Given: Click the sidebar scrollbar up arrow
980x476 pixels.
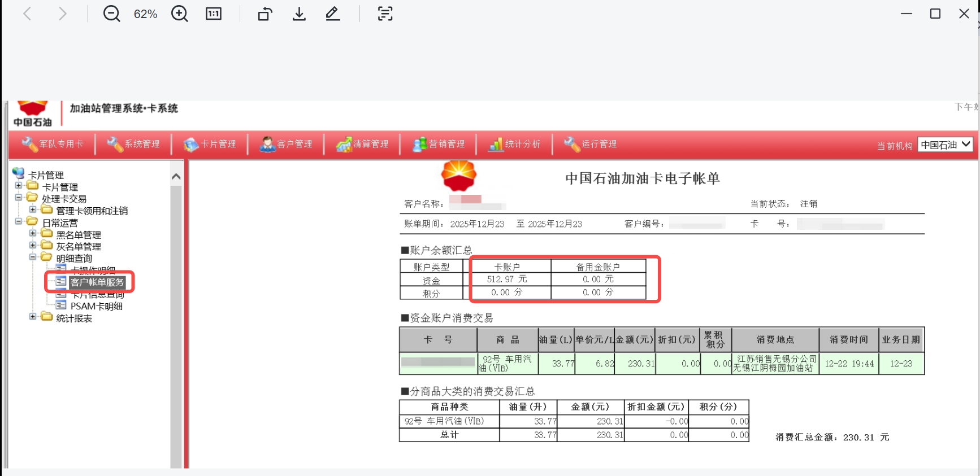Looking at the screenshot, I should [x=176, y=177].
